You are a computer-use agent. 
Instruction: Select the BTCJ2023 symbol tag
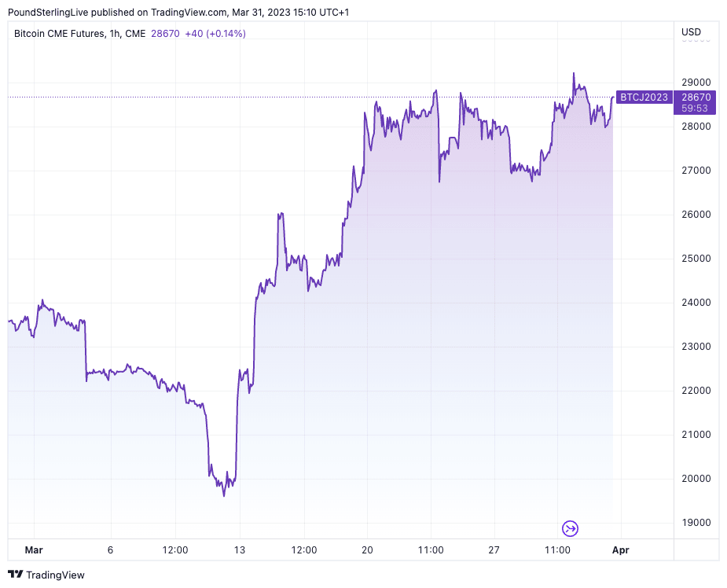pos(644,97)
